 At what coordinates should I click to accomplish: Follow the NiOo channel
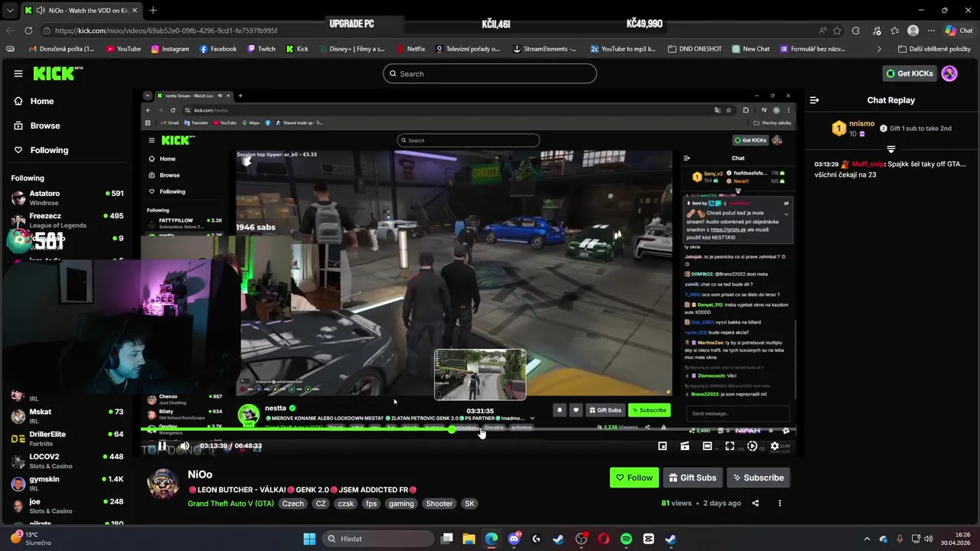point(634,478)
